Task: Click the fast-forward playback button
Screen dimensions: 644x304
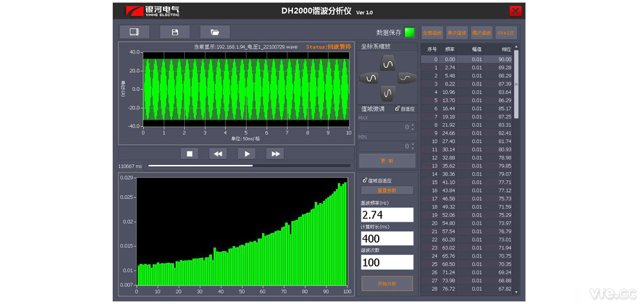Action: pos(275,153)
